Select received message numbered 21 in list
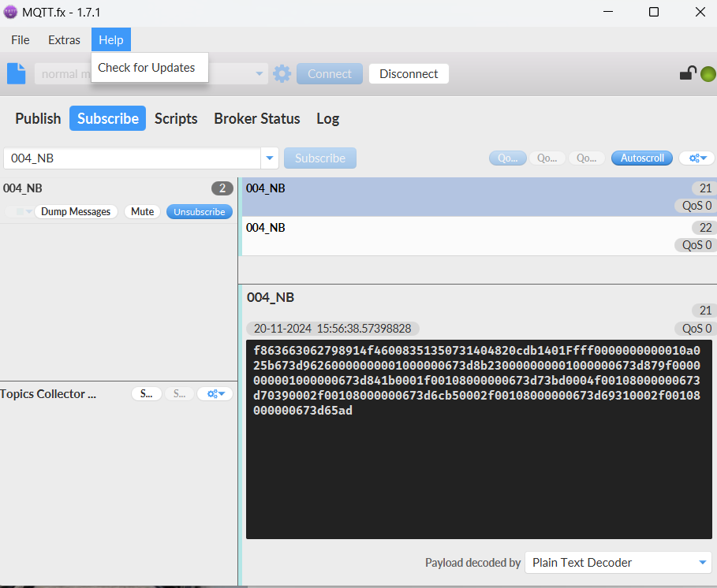 coord(480,197)
